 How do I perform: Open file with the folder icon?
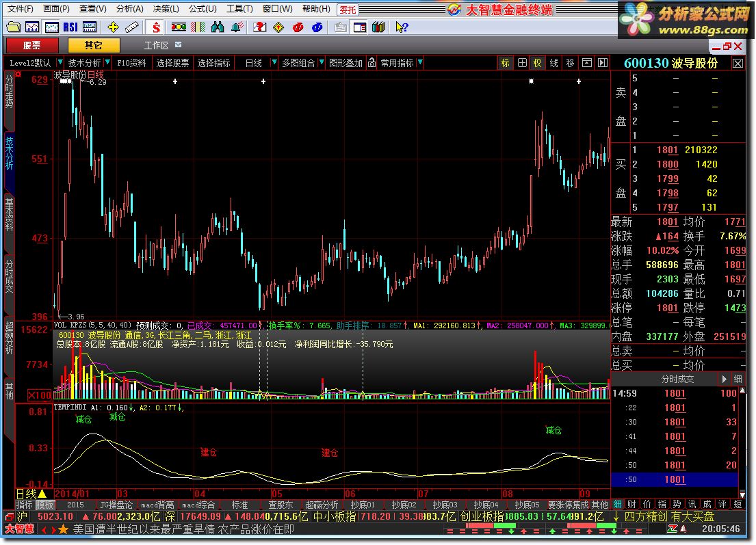13,27
